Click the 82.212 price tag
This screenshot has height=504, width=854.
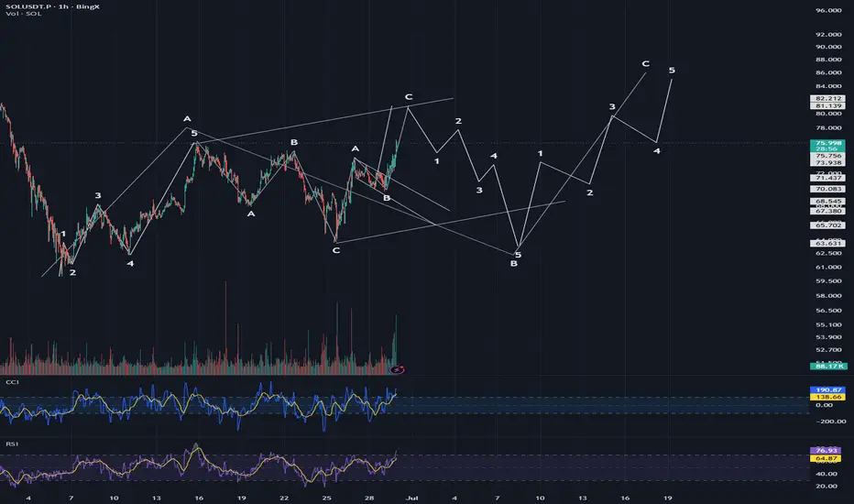827,99
